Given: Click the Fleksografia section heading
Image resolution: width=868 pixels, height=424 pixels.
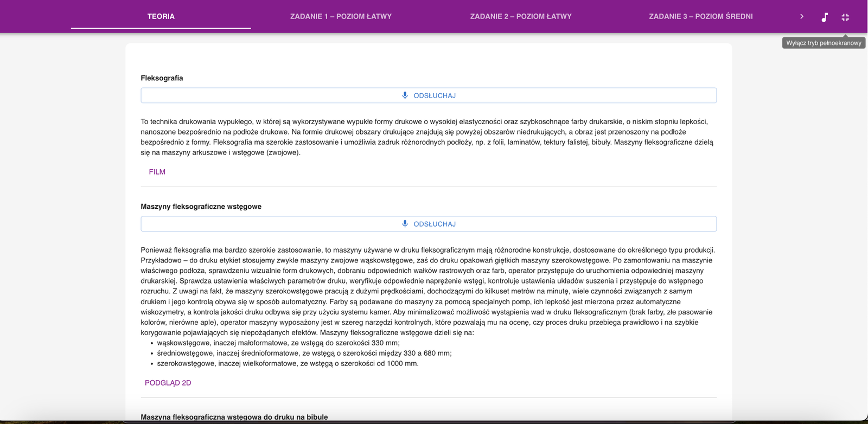Looking at the screenshot, I should (162, 78).
